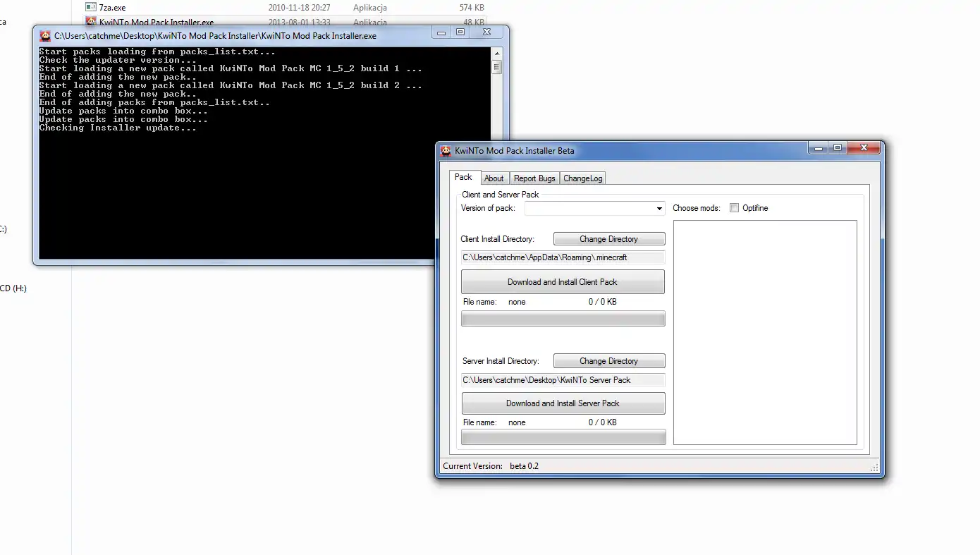
Task: Click the 574 KB file size in Explorer
Action: click(471, 8)
